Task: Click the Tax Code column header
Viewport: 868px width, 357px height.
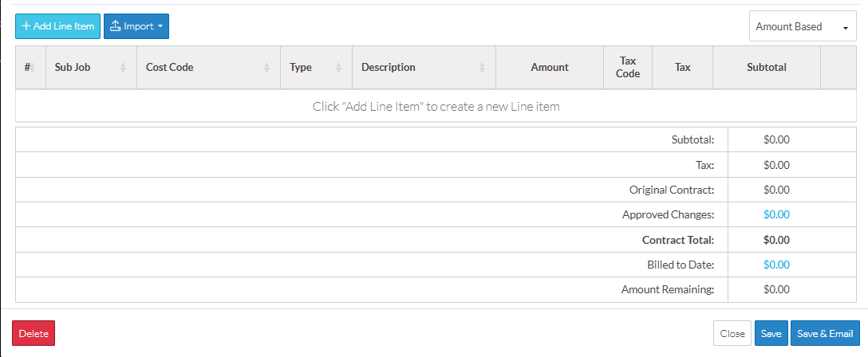Action: click(628, 68)
